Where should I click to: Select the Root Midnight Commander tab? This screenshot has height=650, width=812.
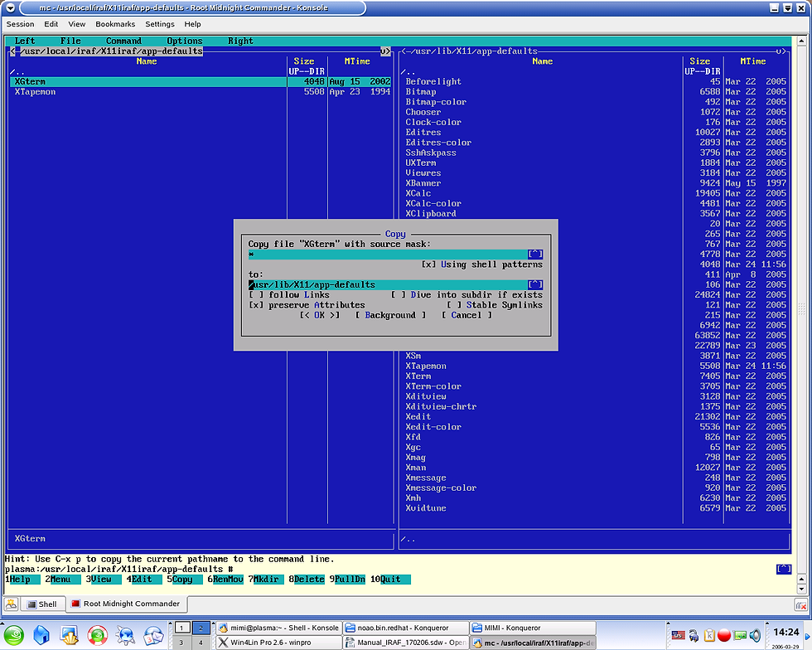point(126,604)
